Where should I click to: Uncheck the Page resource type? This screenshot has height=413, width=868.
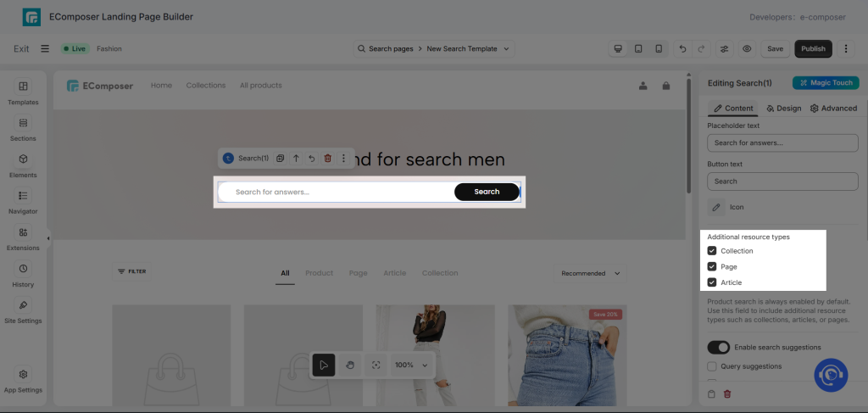click(x=712, y=267)
